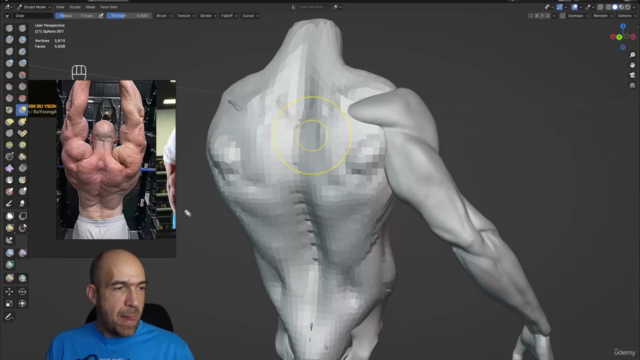The image size is (640, 360).
Task: Enable the Dyntopo checkbox
Action: (562, 16)
